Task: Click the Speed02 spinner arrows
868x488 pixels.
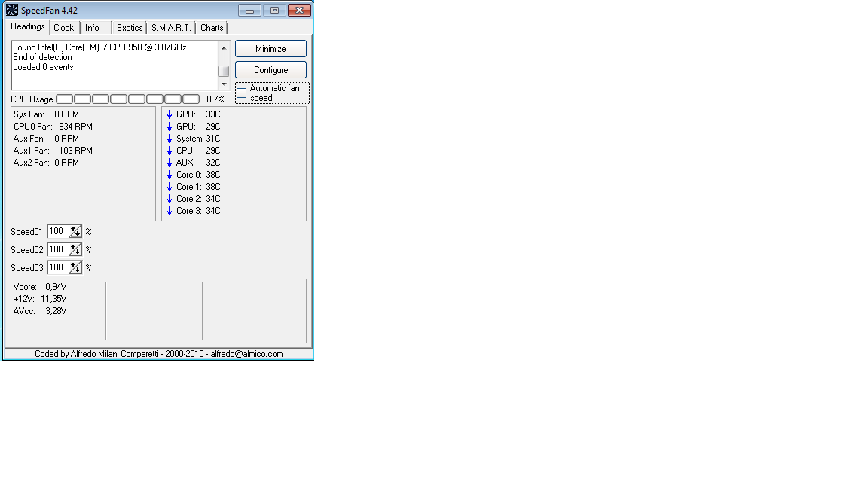Action: point(75,249)
